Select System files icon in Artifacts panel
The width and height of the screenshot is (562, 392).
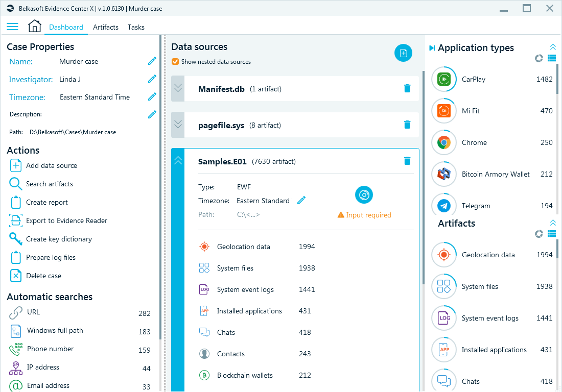click(443, 286)
